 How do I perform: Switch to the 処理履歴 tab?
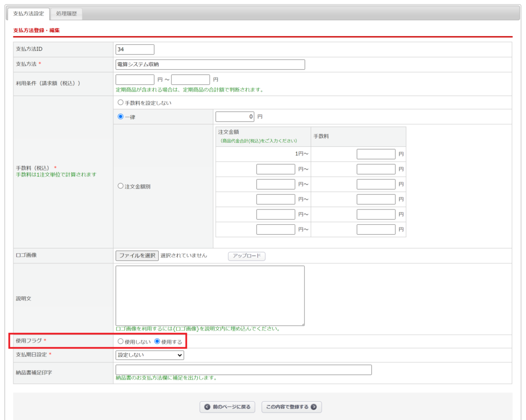tap(66, 13)
